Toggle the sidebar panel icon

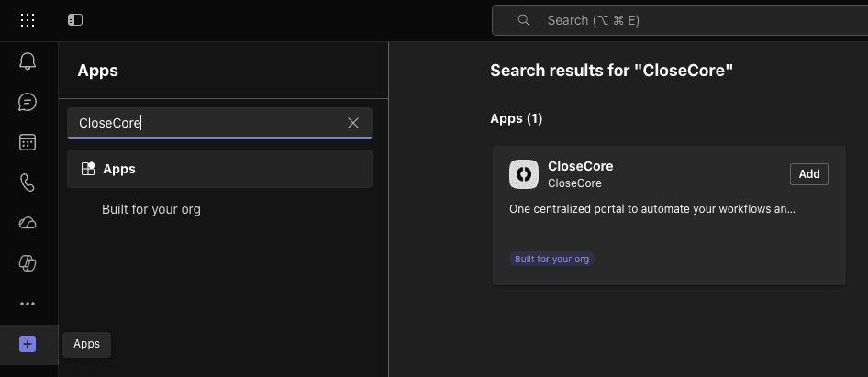75,20
